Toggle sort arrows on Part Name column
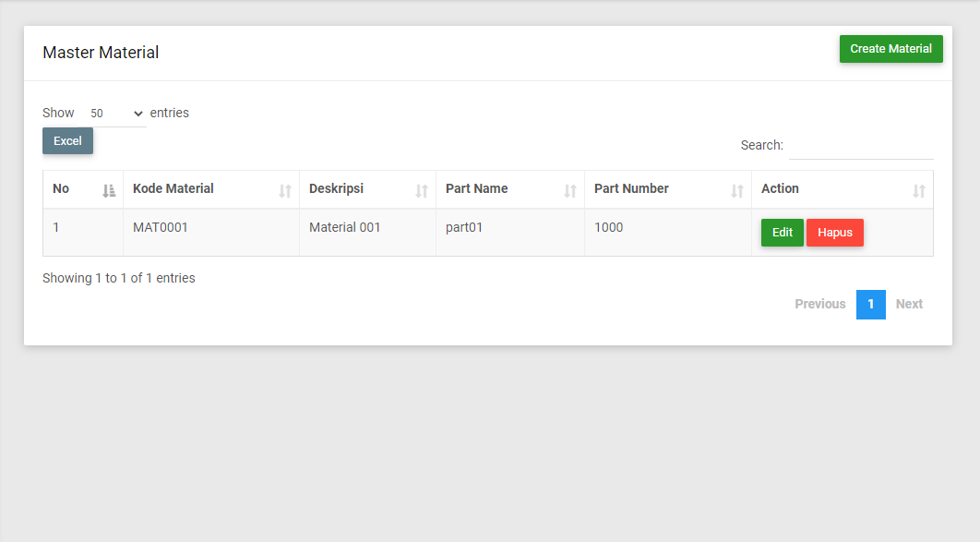Image resolution: width=980 pixels, height=542 pixels. click(x=570, y=190)
